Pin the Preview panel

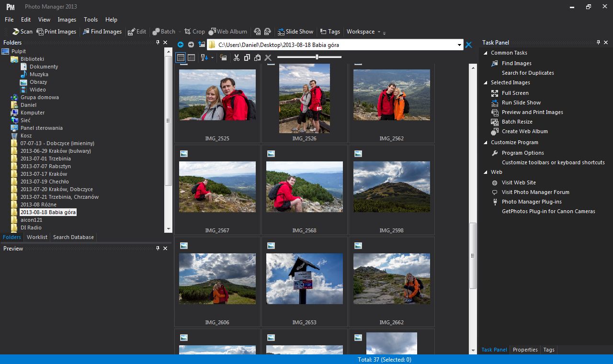pyautogui.click(x=158, y=248)
